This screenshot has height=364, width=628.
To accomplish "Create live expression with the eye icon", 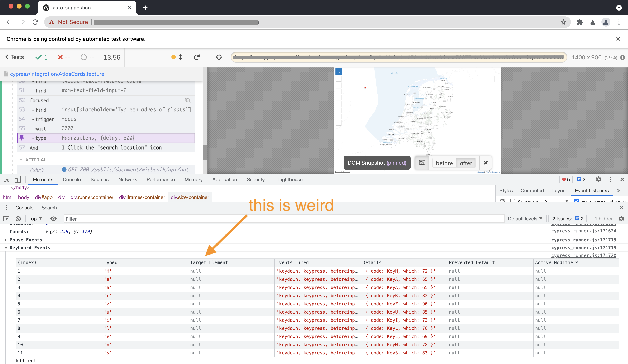I will point(53,219).
